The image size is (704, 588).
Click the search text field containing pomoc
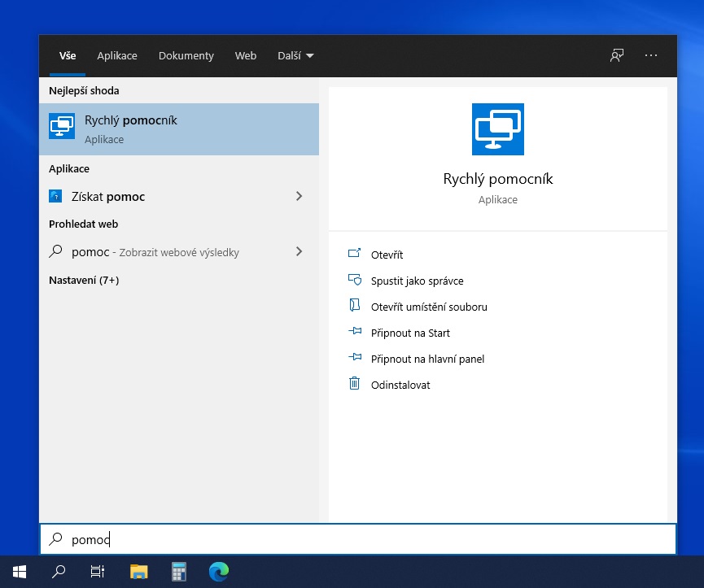coord(358,539)
